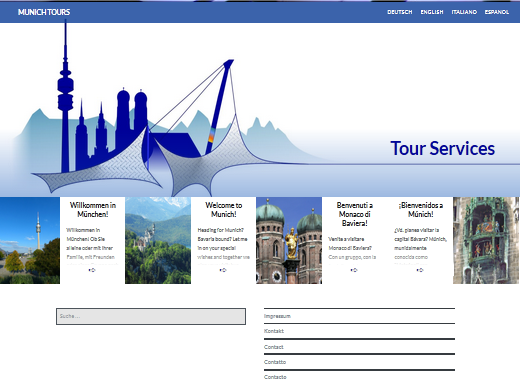Click the 'Heading for Munich?' excerpt text
Screen dimensions: 520x380
(x=223, y=247)
